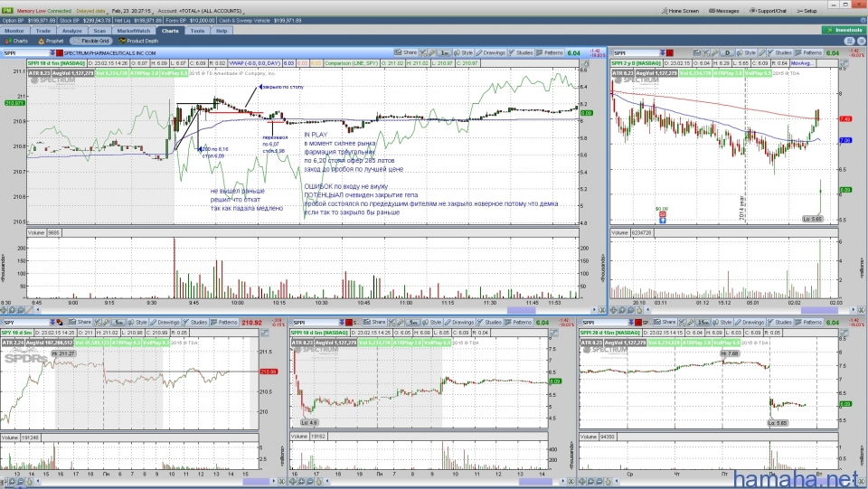
Task: Click the Comparison (LINE, SPY) label
Action: (352, 63)
